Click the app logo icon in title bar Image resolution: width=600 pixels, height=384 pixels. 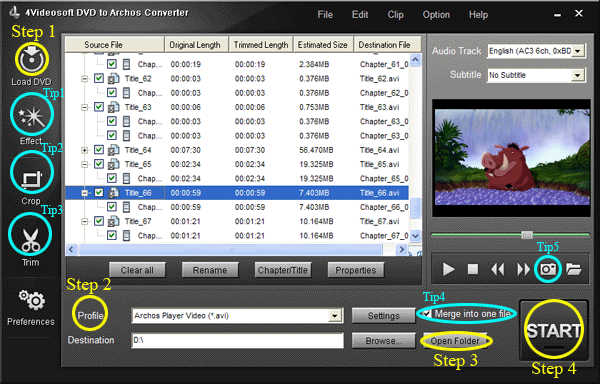[x=15, y=12]
